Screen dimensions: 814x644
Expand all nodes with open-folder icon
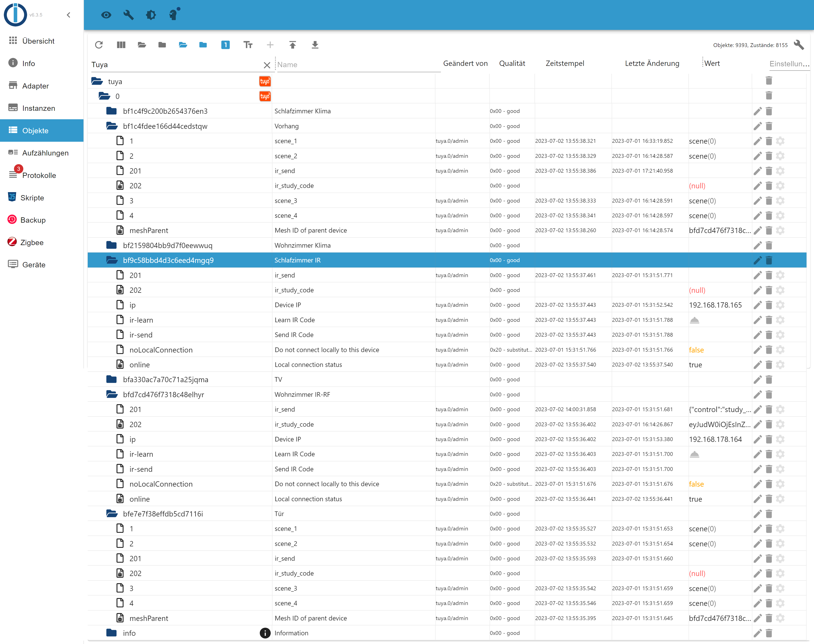[142, 45]
